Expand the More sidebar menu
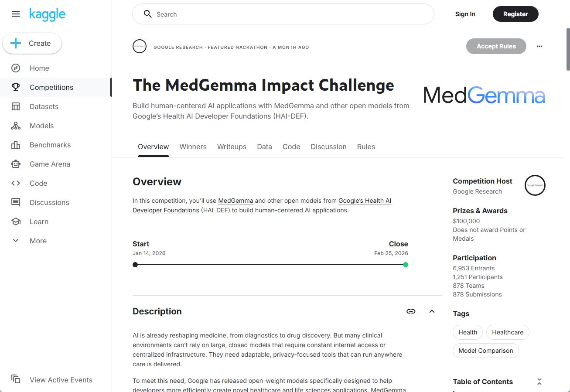This screenshot has height=392, width=570. (16, 241)
